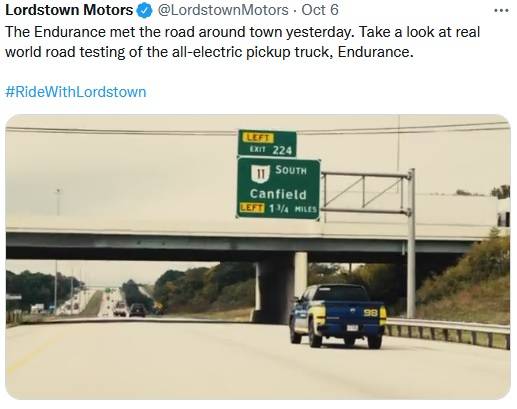The image size is (517, 409).
Task: Click the Canfield sign panel
Action: click(278, 189)
